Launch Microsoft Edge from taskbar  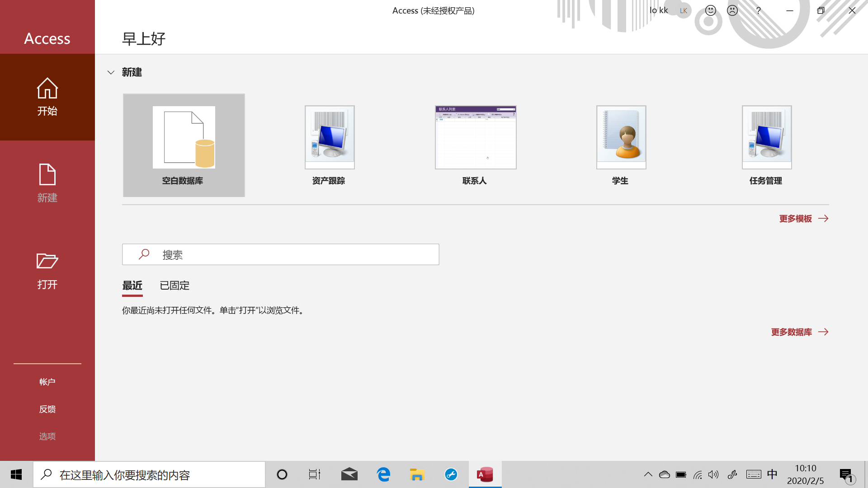coord(383,474)
